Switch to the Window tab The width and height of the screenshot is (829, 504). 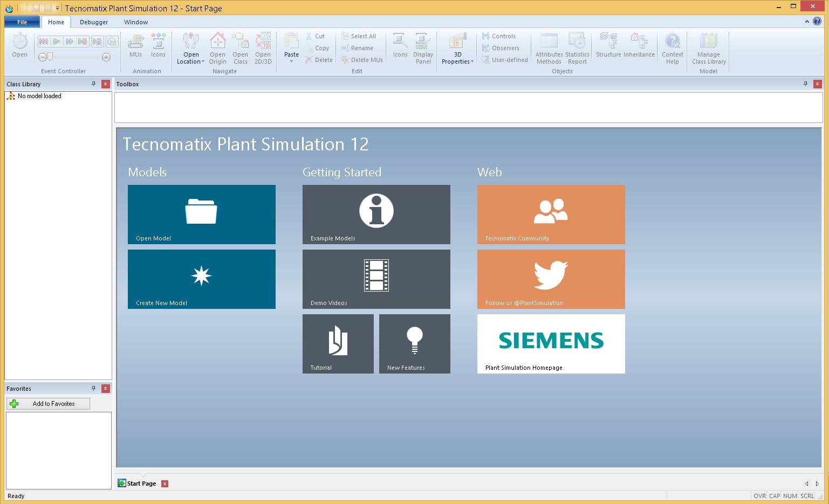(136, 22)
